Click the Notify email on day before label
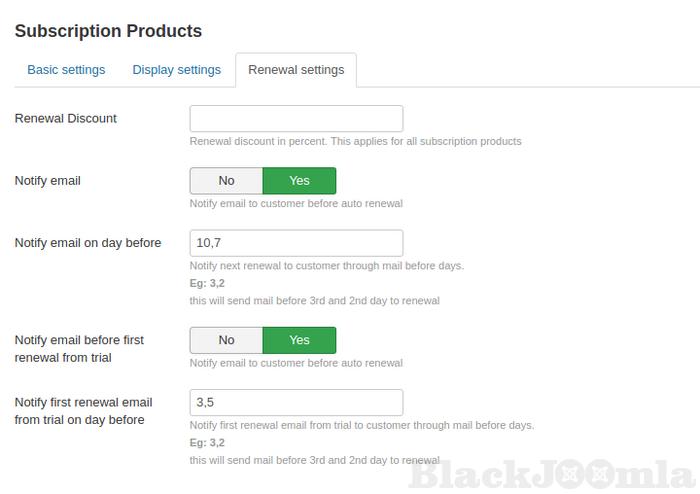This screenshot has height=494, width=700. tap(88, 243)
